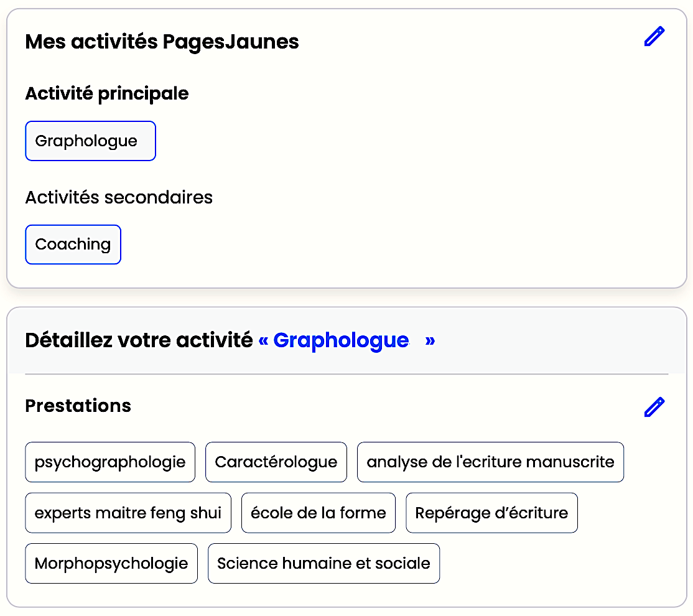The image size is (693, 616).
Task: Click the Mes activités PagesJaunes title
Action: (x=162, y=42)
